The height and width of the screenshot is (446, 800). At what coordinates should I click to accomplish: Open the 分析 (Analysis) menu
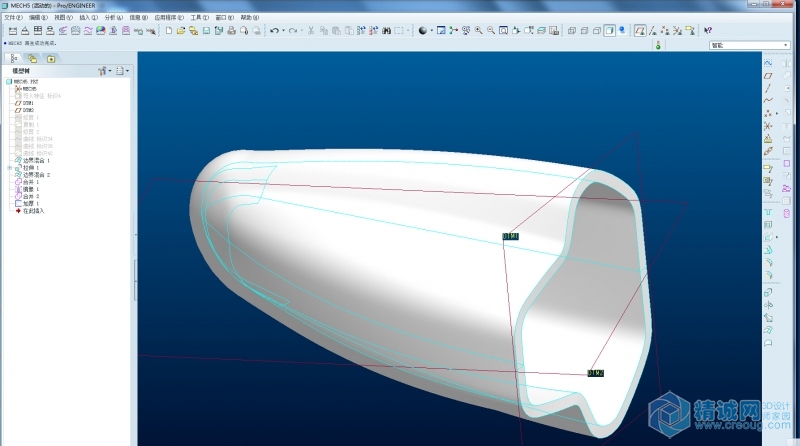pos(112,18)
